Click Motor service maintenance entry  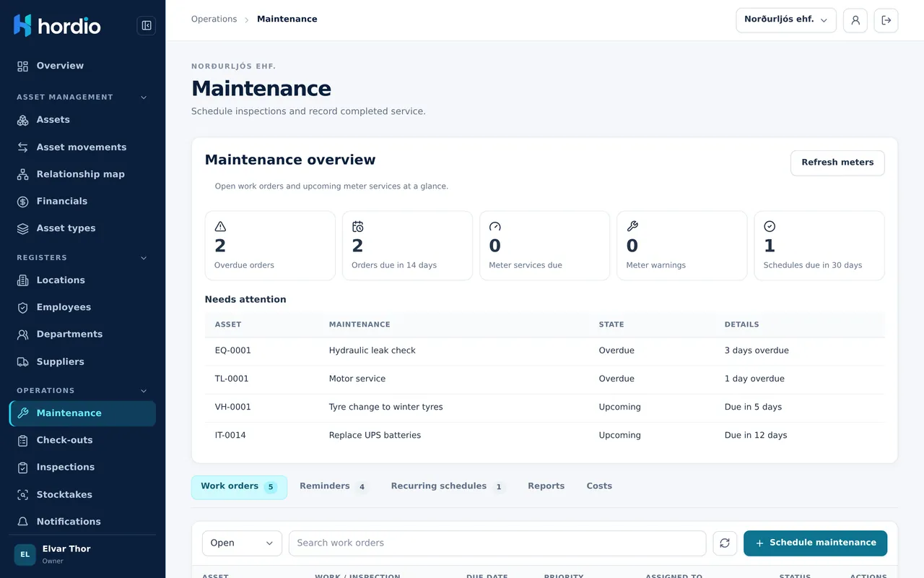click(x=357, y=379)
